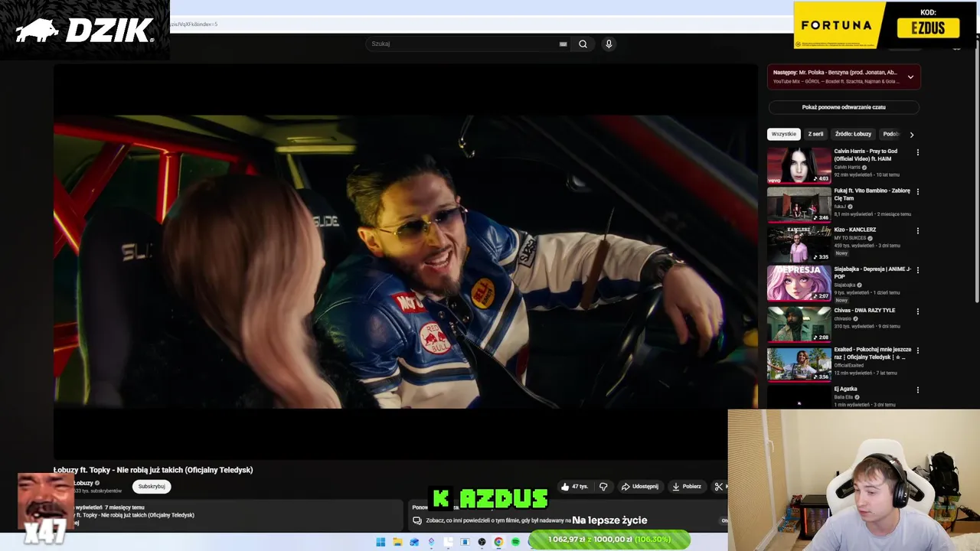Click the magnifier search button in YouTube
Viewport: 980px width, 551px height.
[x=583, y=44]
